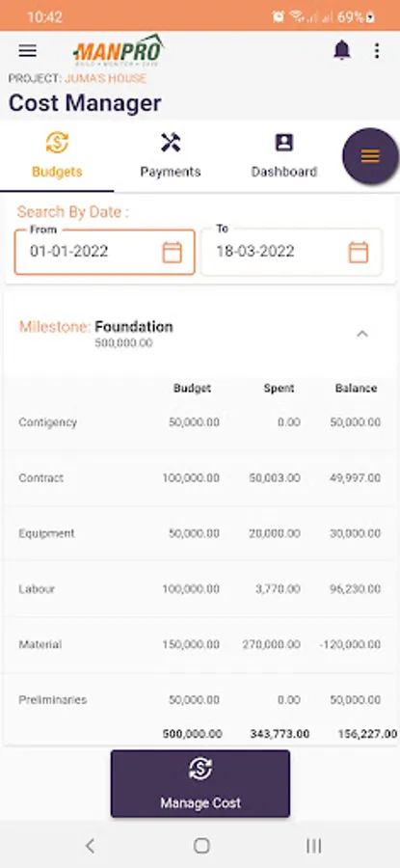This screenshot has height=868, width=400.
Task: Tap the notification bell icon
Action: [x=342, y=50]
